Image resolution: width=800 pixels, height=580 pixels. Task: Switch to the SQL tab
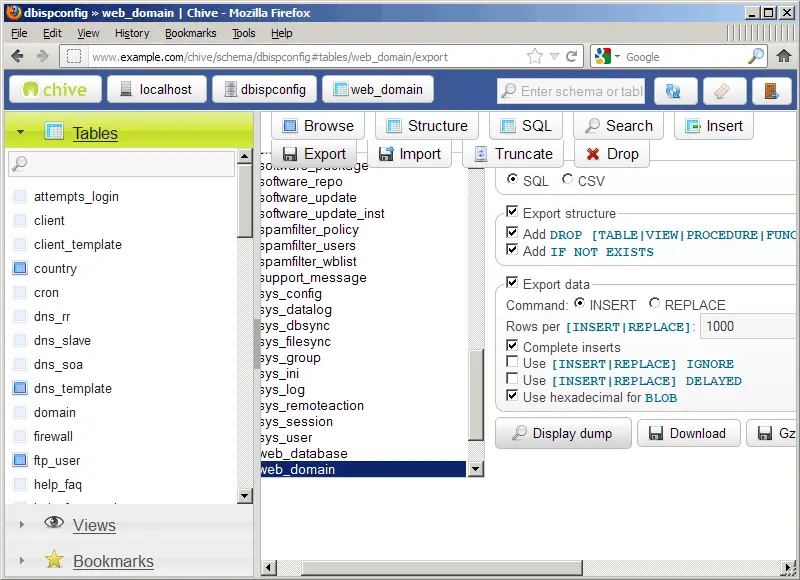point(526,125)
